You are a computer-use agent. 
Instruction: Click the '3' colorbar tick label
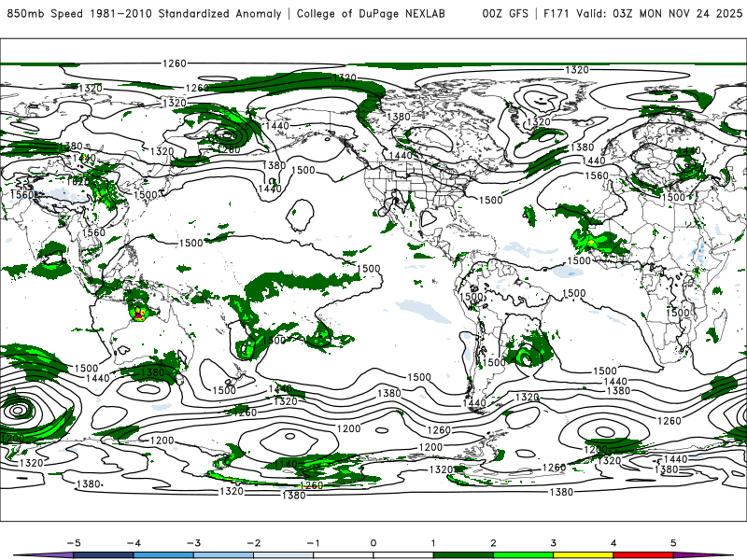[553, 543]
